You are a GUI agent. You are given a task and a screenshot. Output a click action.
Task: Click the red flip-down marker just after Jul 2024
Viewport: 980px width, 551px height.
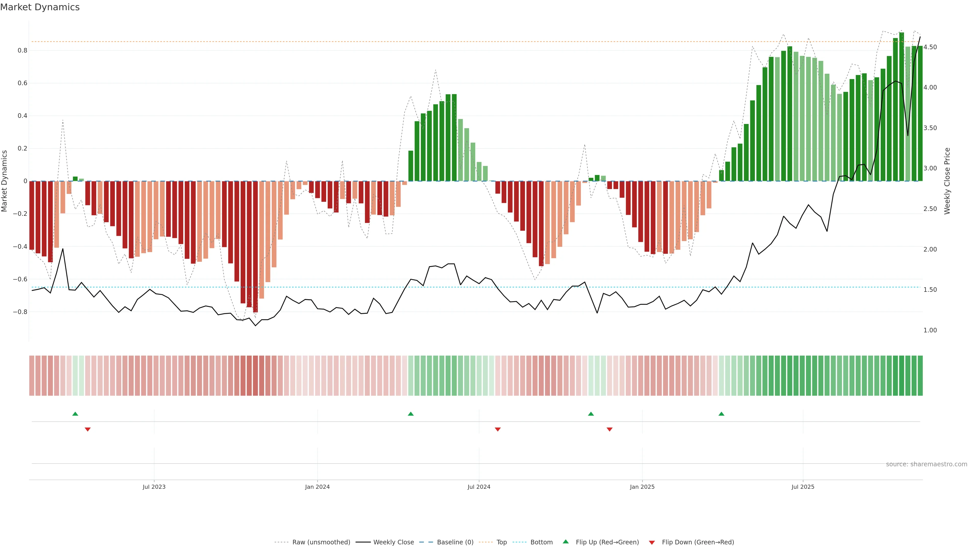click(x=498, y=429)
